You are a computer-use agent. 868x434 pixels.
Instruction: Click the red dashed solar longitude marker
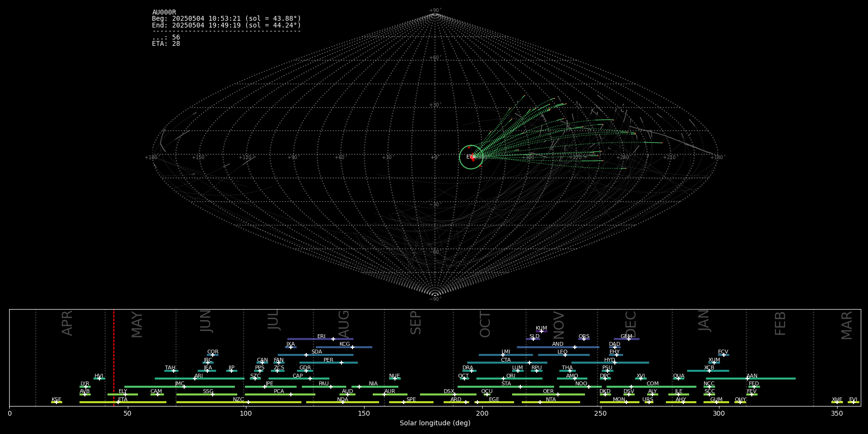tap(114, 357)
